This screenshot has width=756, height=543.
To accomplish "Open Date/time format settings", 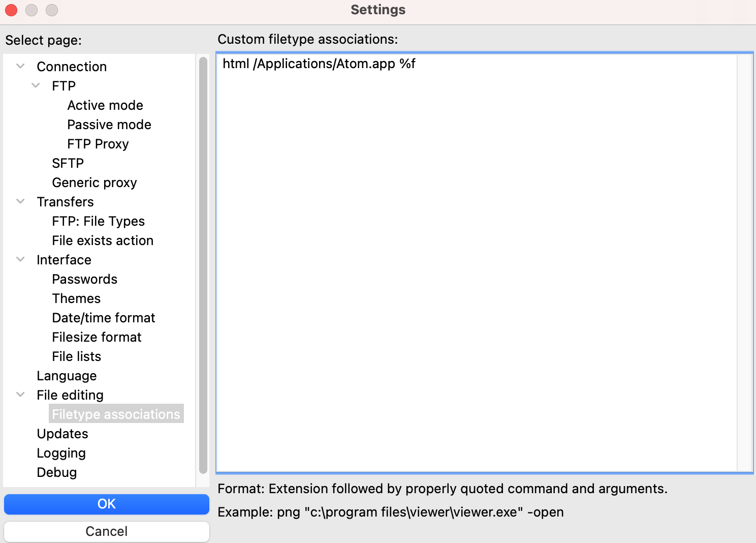I will 104,318.
